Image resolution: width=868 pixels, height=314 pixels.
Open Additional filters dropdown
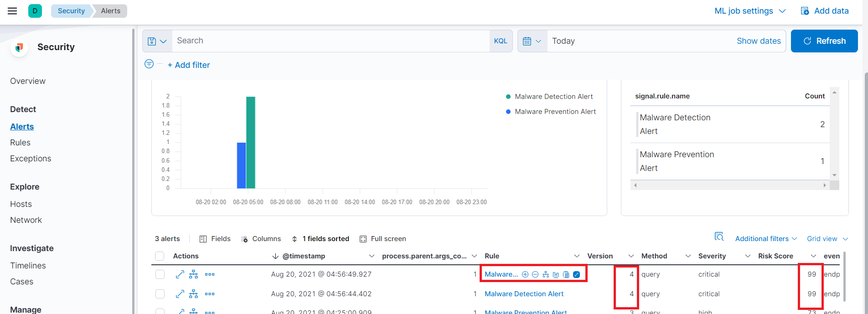(x=766, y=239)
